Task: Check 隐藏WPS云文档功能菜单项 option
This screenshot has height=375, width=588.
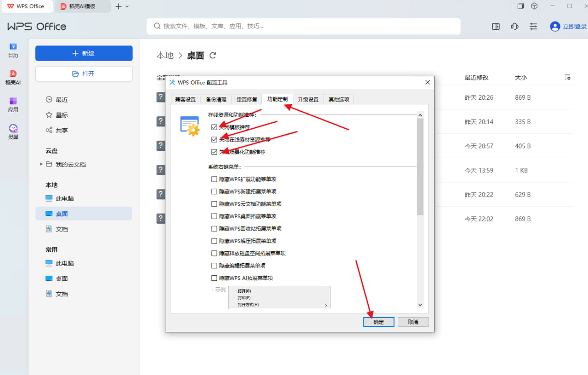Action: 214,204
